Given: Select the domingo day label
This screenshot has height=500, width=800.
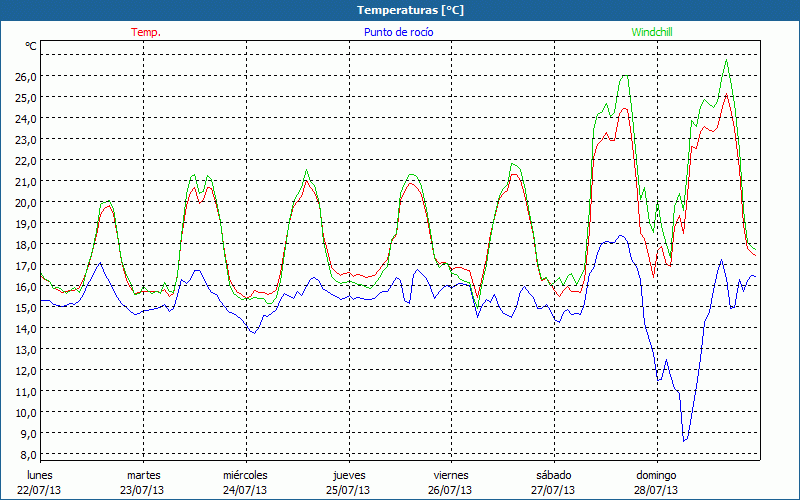Looking at the screenshot, I should point(656,475).
